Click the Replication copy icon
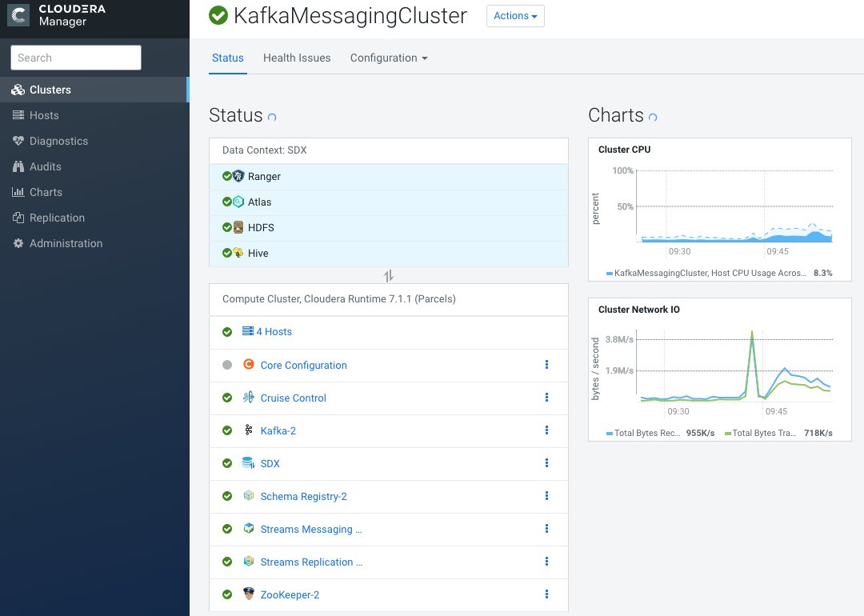Image resolution: width=864 pixels, height=616 pixels. [x=18, y=218]
